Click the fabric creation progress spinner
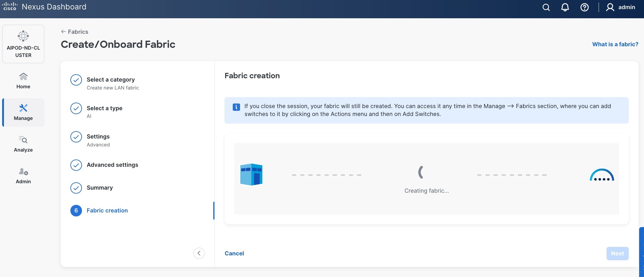The height and width of the screenshot is (277, 644). click(x=421, y=172)
